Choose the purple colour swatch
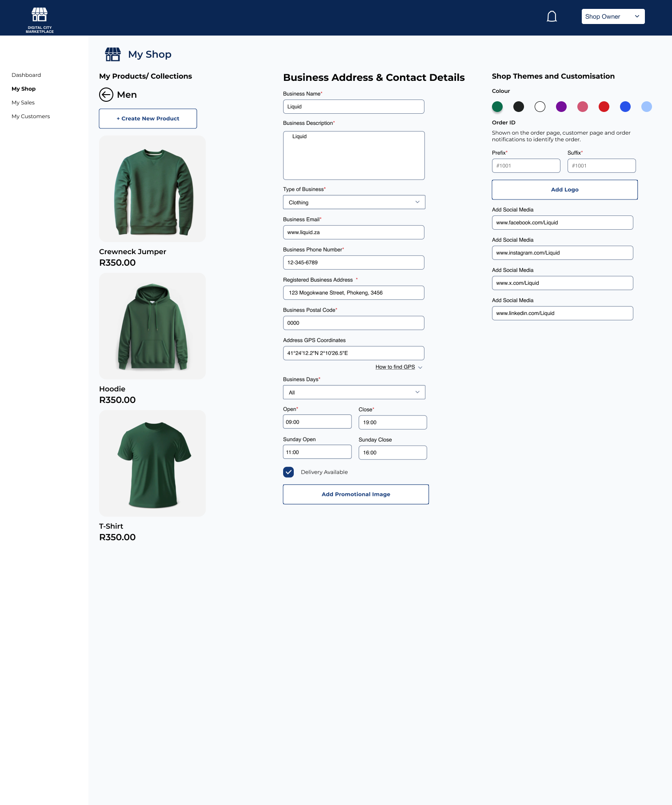The height and width of the screenshot is (805, 672). coord(561,107)
